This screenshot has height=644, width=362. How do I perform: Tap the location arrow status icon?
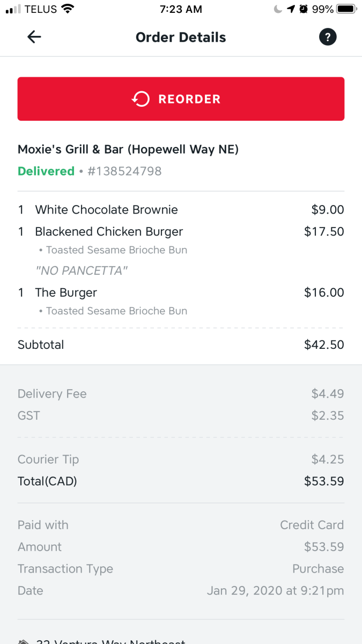[x=291, y=9]
